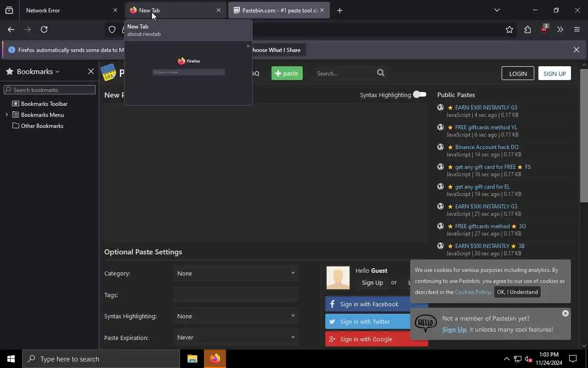Click the guest avatar image
Viewport: 588px width, 368px height.
pyautogui.click(x=338, y=278)
